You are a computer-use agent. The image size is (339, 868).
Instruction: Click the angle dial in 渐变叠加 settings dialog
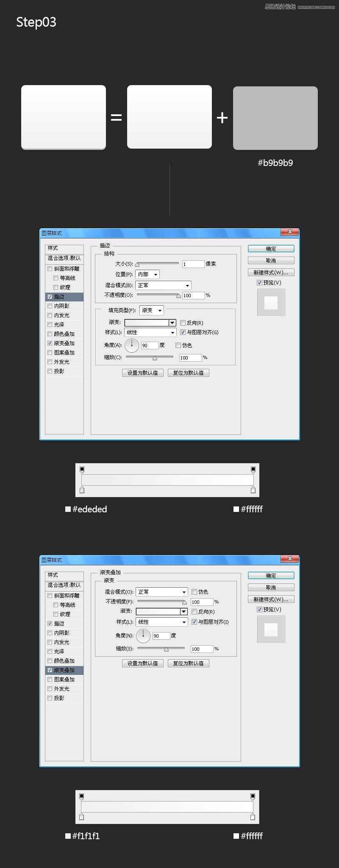(x=143, y=636)
